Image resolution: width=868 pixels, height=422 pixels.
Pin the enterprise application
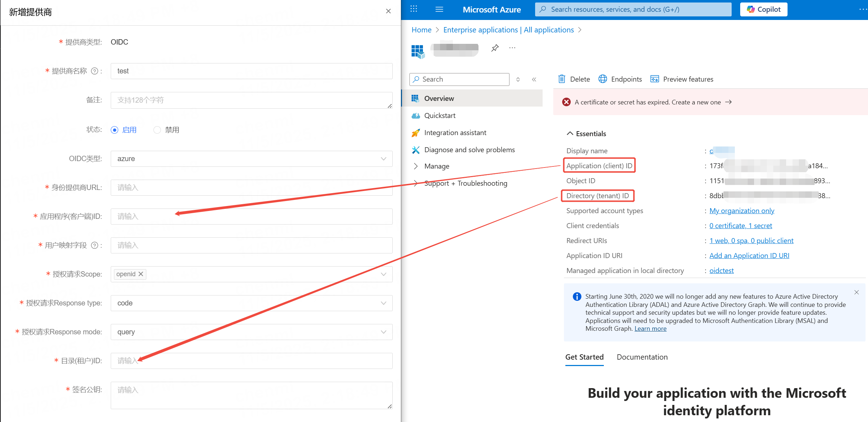(x=495, y=48)
